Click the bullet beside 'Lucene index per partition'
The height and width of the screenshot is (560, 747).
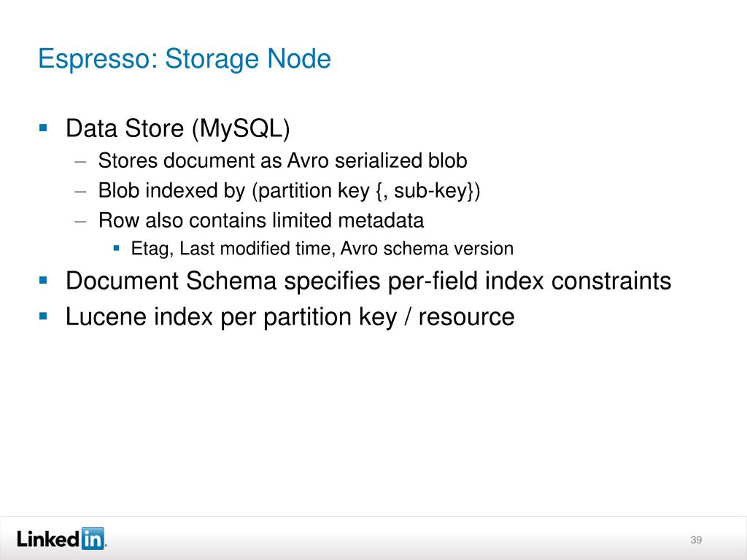coord(43,316)
